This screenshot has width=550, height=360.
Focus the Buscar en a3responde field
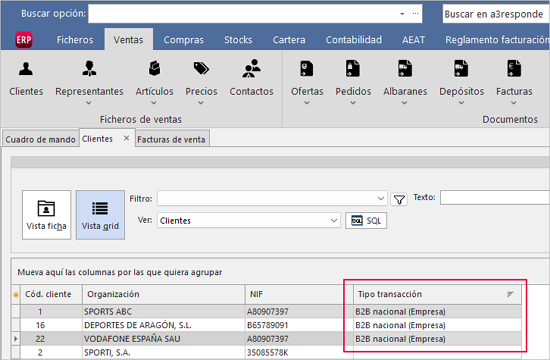[x=496, y=14]
